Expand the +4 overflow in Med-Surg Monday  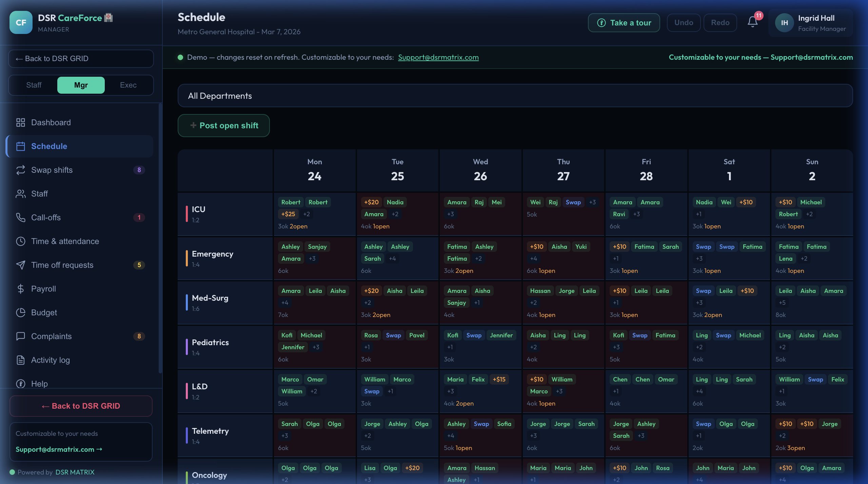285,303
